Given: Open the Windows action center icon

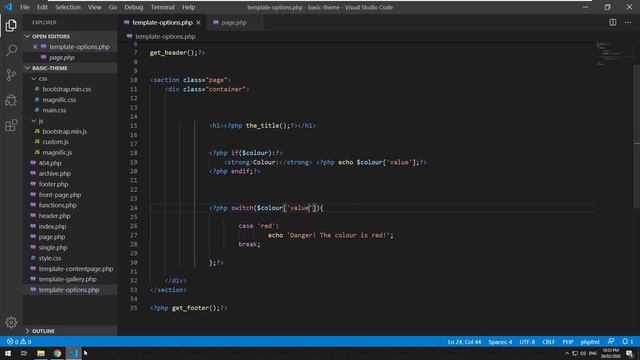Looking at the screenshot, I should click(x=629, y=353).
